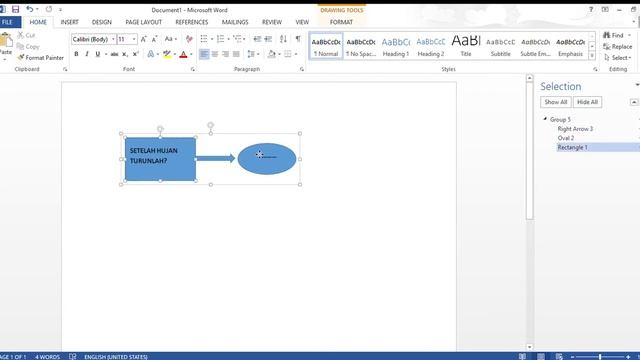Save the document with the floppy icon

tap(16, 9)
